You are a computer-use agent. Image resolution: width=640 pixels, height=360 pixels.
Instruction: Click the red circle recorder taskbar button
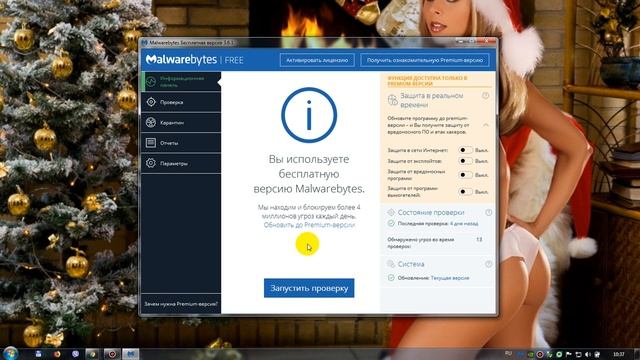(x=112, y=354)
